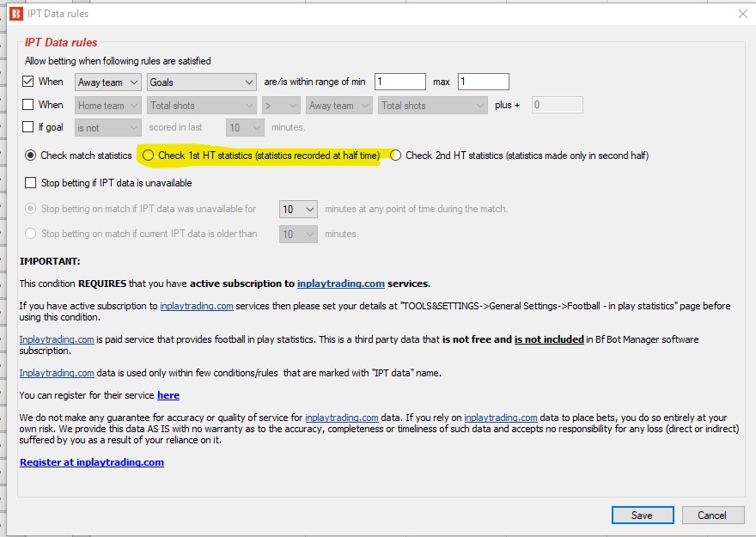Screen dimensions: 756x537
Task: Open the '>' comparison operator dropdown
Action: click(281, 105)
